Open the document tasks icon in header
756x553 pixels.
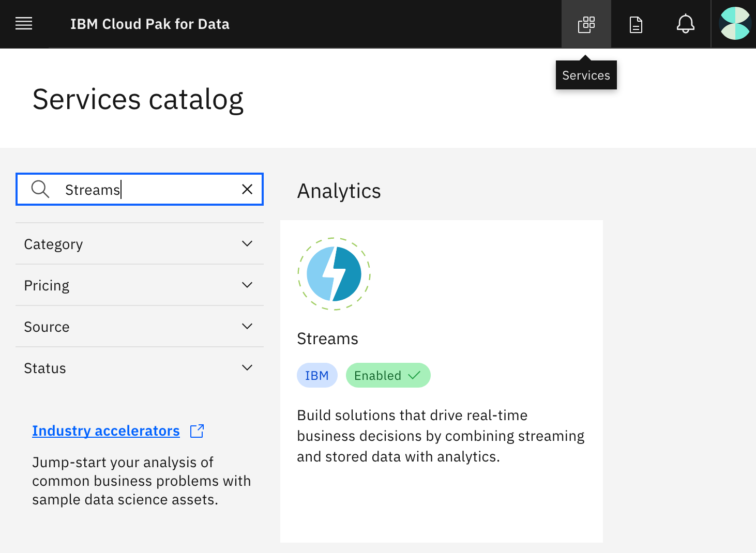pos(636,24)
